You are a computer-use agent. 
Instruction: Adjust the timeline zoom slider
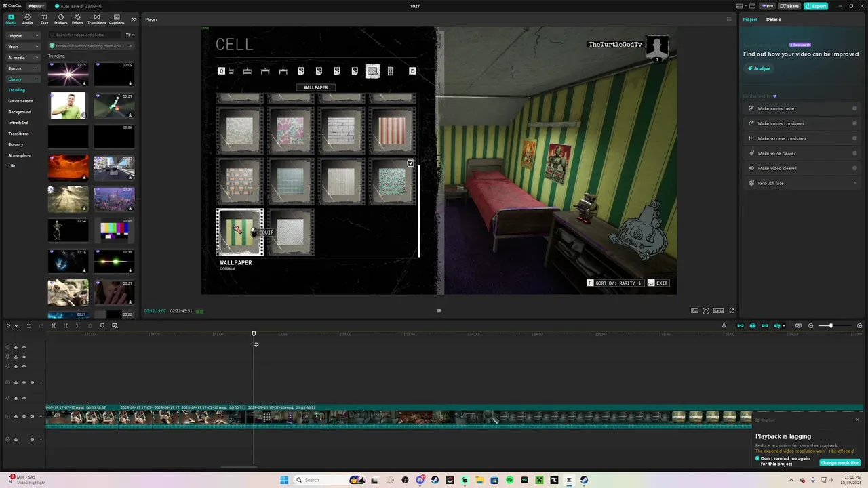pyautogui.click(x=831, y=326)
